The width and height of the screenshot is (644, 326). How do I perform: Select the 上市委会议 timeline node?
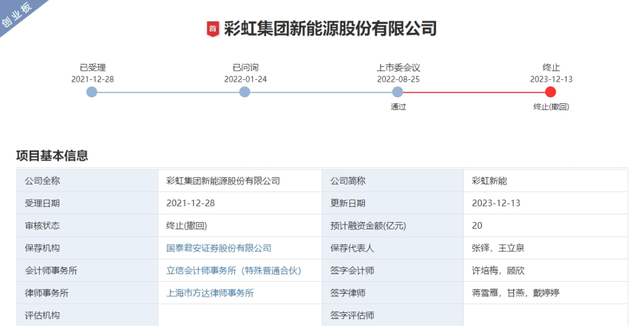coord(398,92)
